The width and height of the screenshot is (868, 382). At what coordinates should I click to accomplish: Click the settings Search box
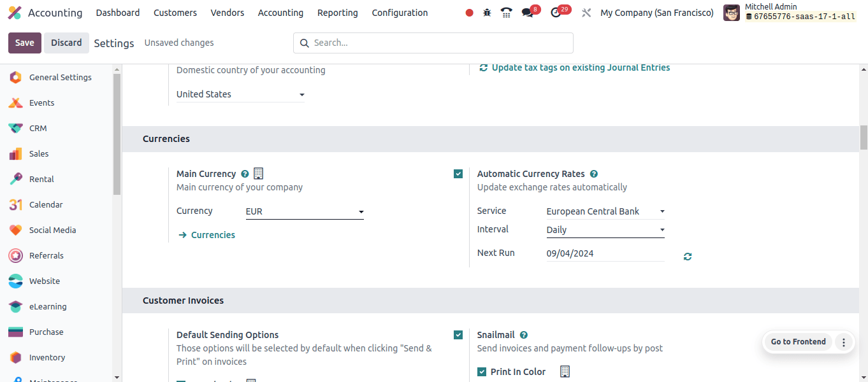click(x=433, y=43)
